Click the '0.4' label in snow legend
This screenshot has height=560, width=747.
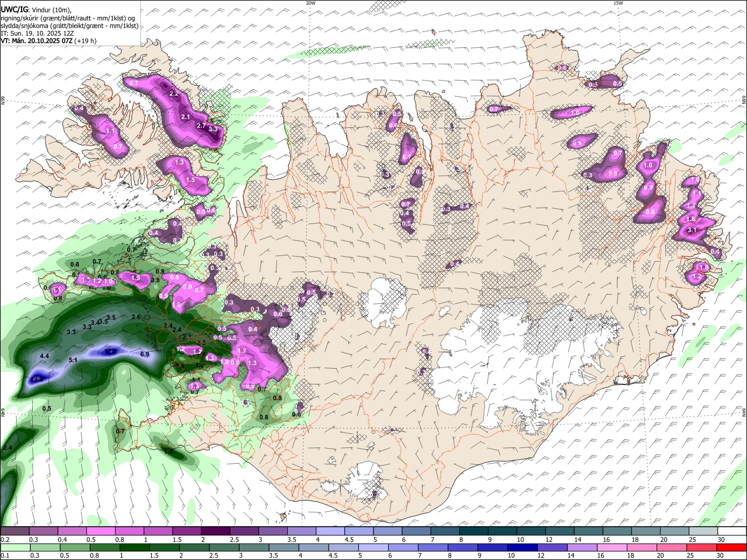point(62,540)
